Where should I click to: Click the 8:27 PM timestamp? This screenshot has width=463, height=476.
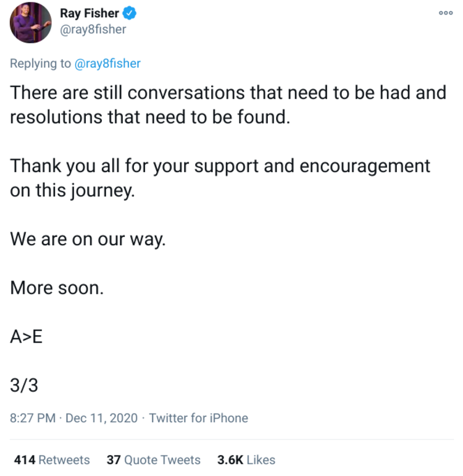point(33,418)
